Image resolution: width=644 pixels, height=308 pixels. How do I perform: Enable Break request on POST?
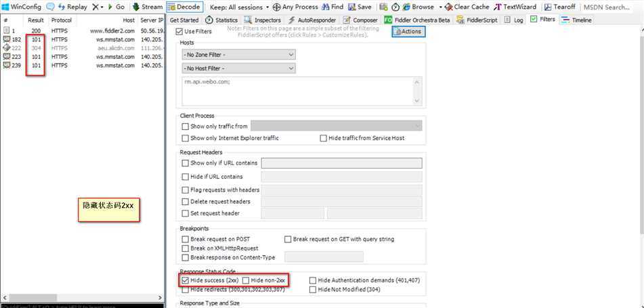[186, 238]
